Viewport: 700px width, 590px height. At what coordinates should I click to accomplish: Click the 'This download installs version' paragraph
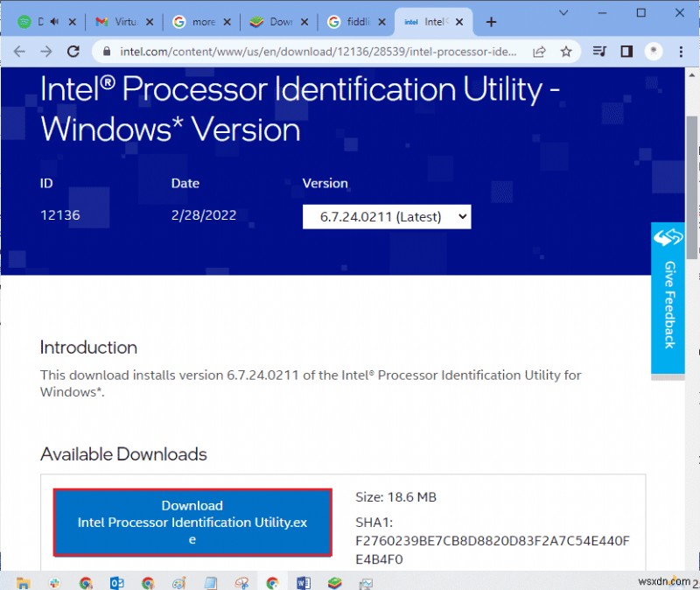(x=311, y=383)
